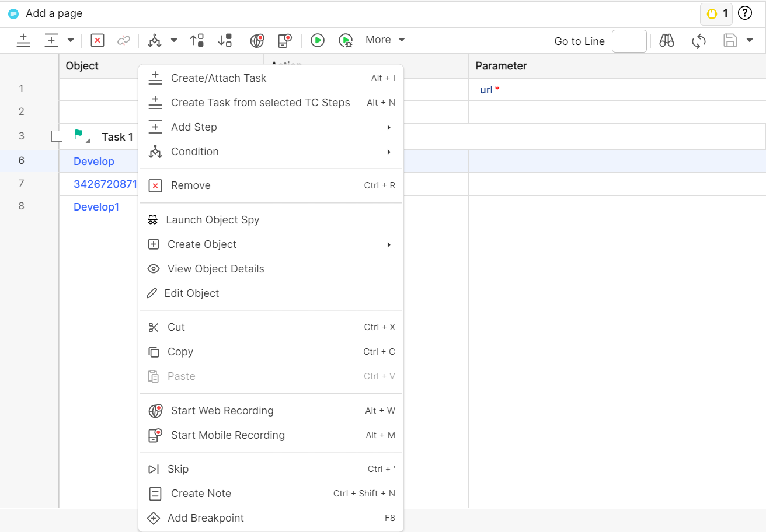Click the binoculars Find icon

[x=667, y=41]
